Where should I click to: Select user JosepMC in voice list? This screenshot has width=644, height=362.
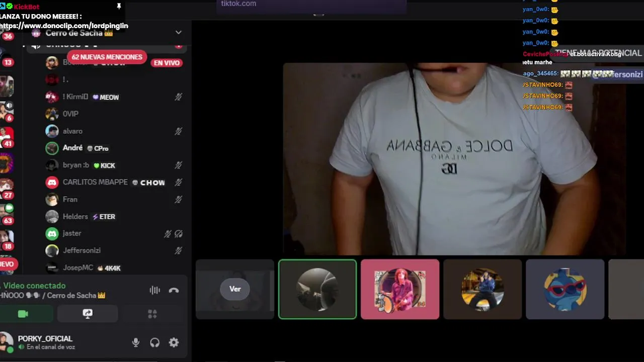[78, 267]
